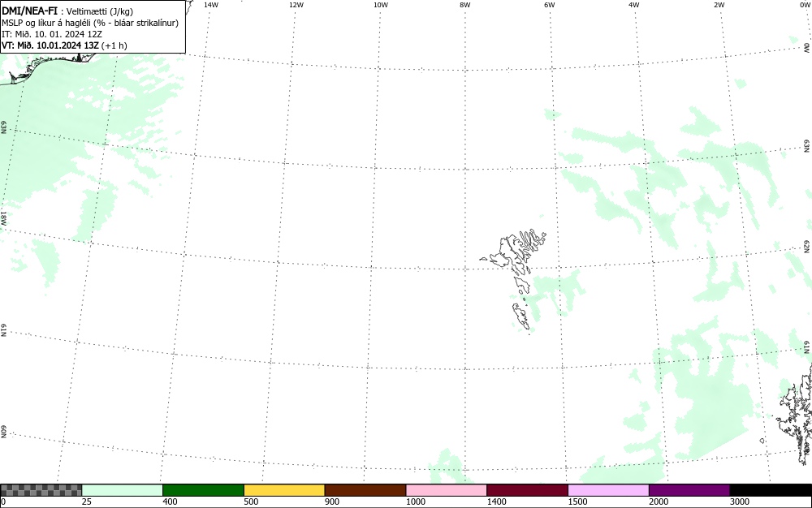Image resolution: width=812 pixels, height=508 pixels.
Task: Click the "25" legend scale value
Action: click(x=87, y=502)
